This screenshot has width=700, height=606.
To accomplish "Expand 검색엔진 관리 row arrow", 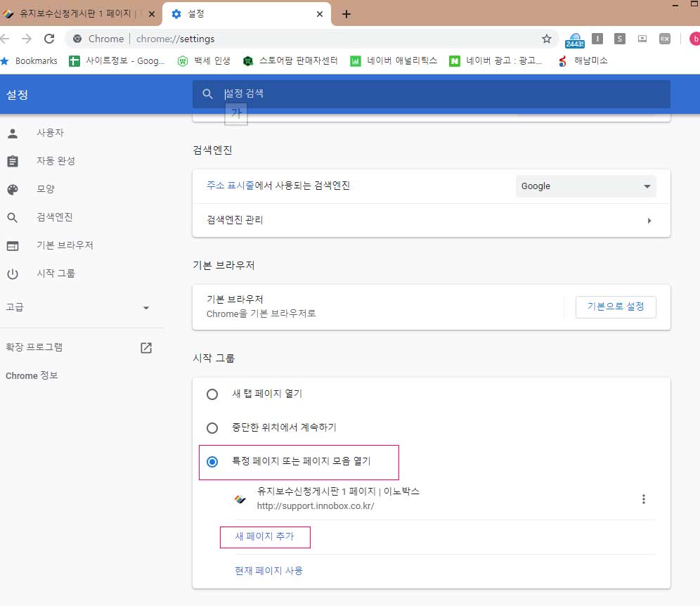I will click(x=649, y=221).
